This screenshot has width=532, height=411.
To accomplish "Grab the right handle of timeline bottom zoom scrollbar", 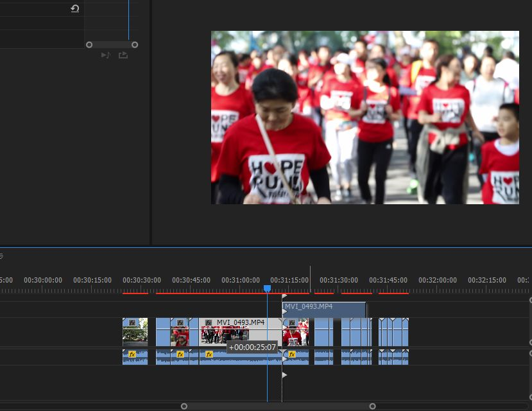I will pyautogui.click(x=373, y=407).
